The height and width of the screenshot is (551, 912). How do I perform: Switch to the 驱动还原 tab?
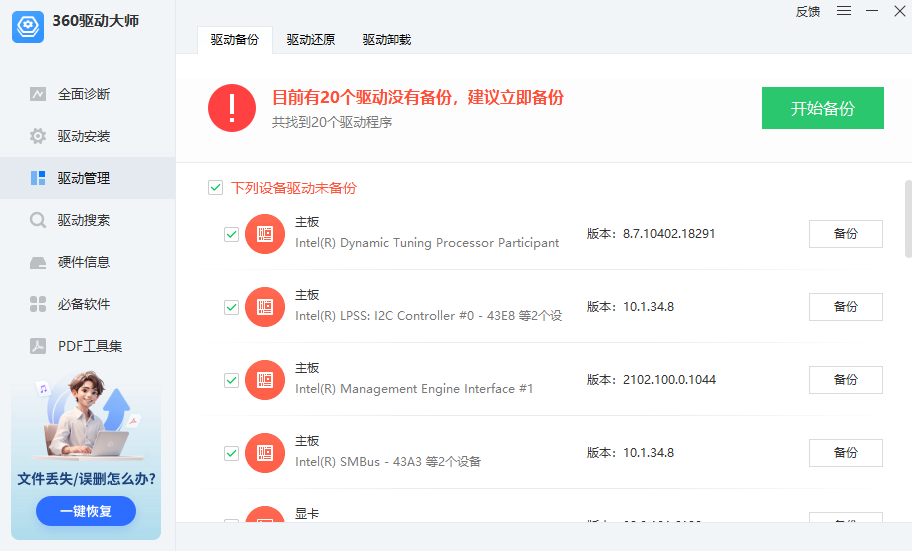pos(311,40)
